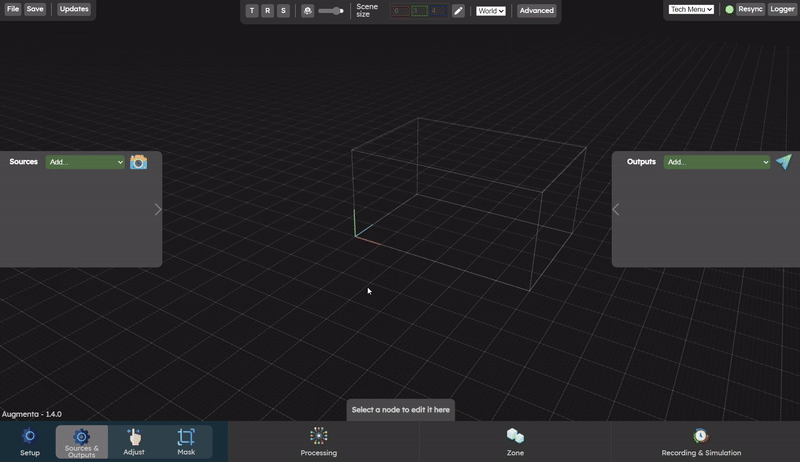Click the Augmenta - 1.4.0 version text

tap(32, 414)
